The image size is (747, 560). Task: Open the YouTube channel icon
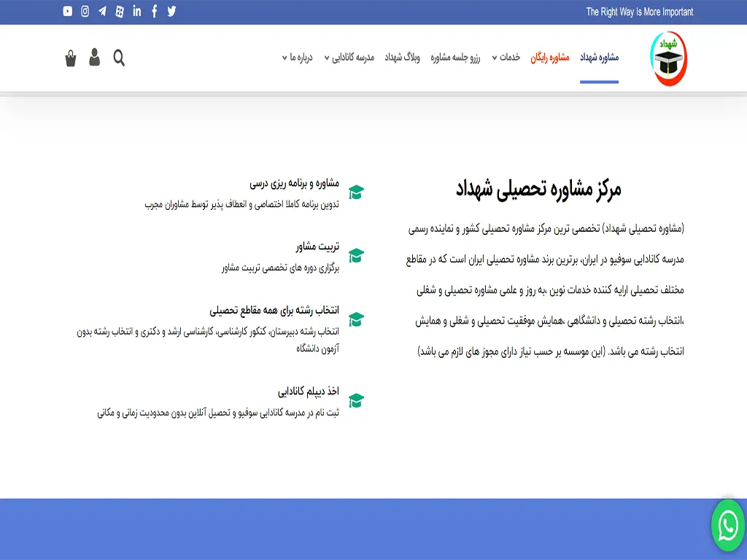(68, 11)
